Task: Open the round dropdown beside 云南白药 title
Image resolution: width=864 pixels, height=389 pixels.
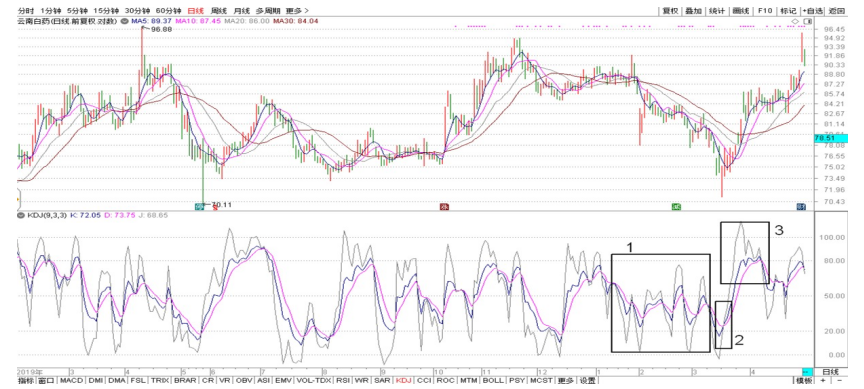Action: click(x=125, y=21)
